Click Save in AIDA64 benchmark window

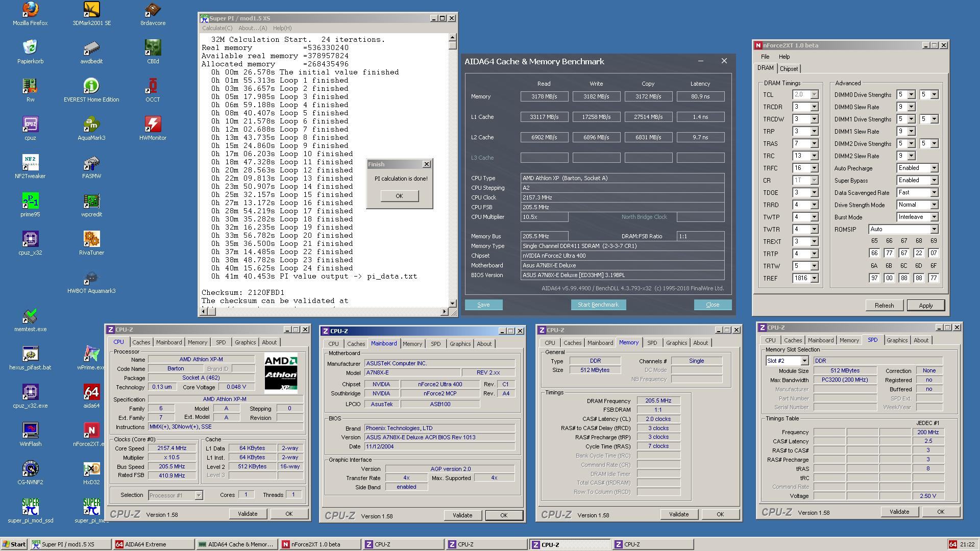(x=483, y=305)
